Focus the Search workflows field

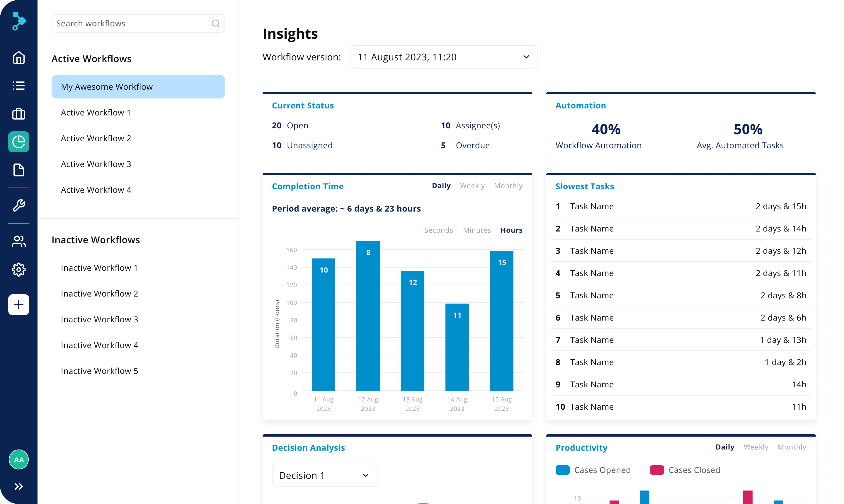138,23
